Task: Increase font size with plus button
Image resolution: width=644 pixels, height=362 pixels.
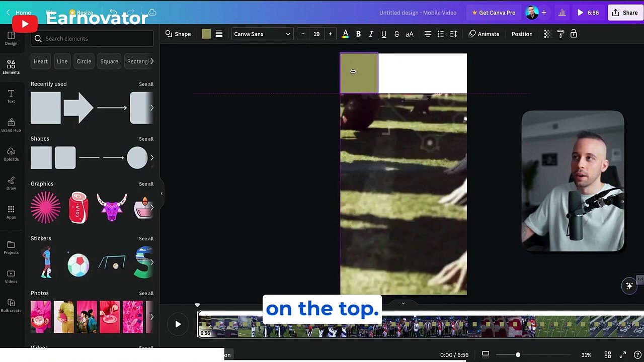Action: click(330, 34)
